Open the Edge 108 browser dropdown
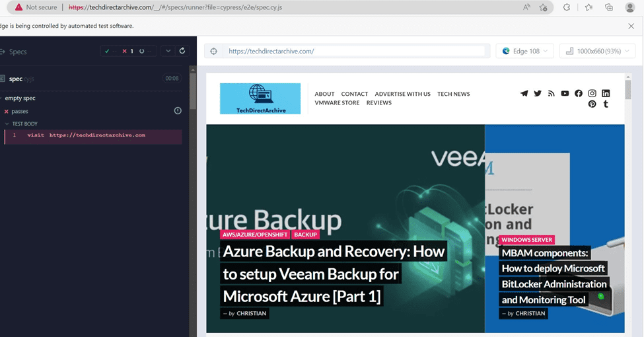This screenshot has height=337, width=644. [x=525, y=51]
